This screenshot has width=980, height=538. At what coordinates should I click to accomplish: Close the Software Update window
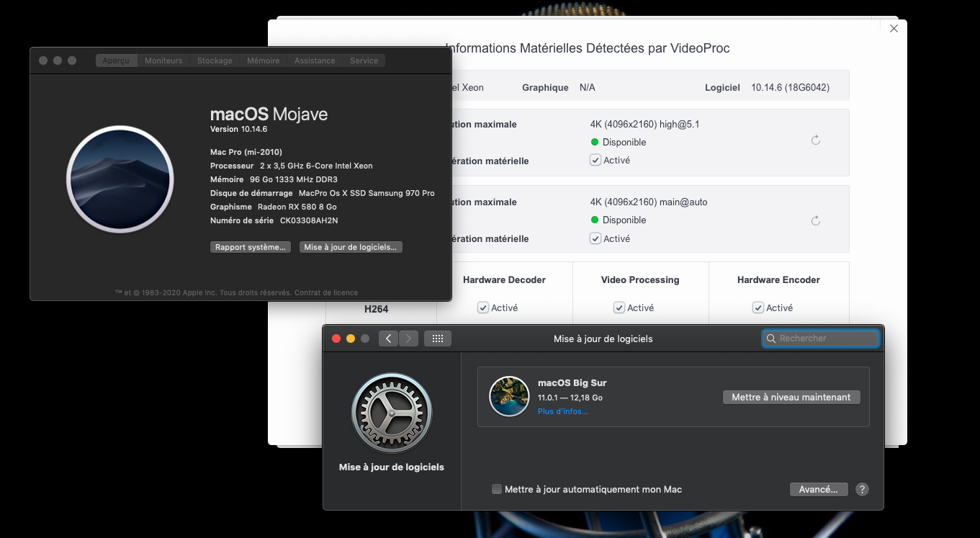tap(336, 339)
